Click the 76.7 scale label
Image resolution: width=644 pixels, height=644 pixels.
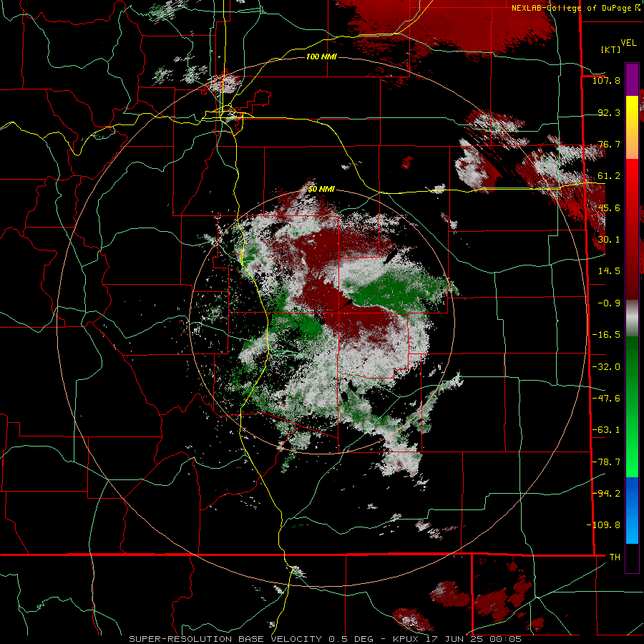point(609,144)
